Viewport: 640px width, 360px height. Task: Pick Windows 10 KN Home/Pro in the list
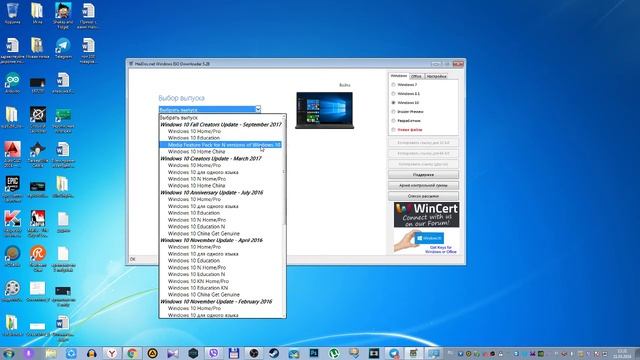(220, 281)
